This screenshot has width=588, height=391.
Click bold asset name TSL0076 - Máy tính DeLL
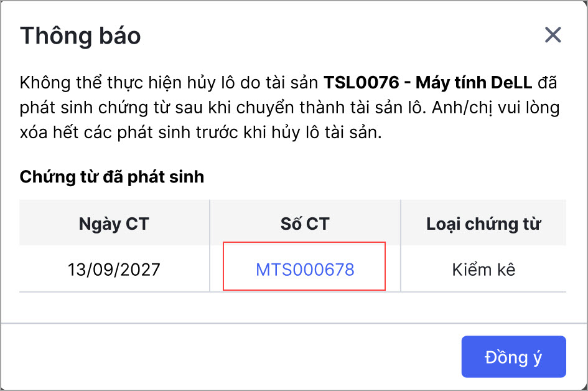click(428, 82)
